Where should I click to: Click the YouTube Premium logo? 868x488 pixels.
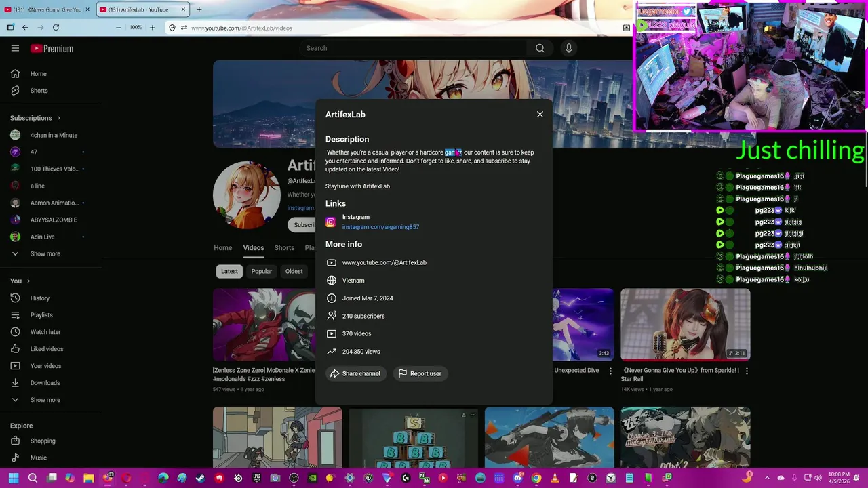[x=52, y=49]
